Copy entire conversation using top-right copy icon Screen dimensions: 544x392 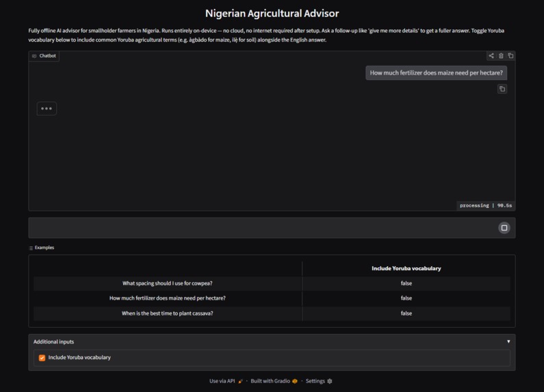(510, 56)
